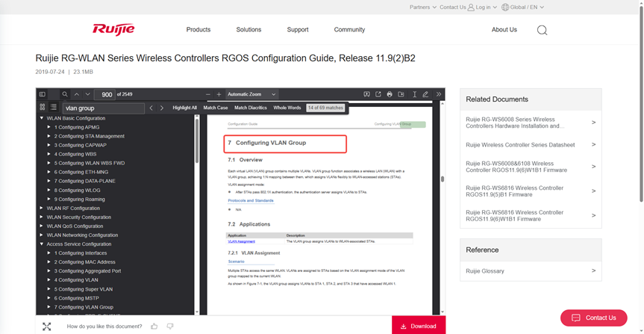Zoom out with the minus icon
The height and width of the screenshot is (334, 644).
pyautogui.click(x=208, y=94)
